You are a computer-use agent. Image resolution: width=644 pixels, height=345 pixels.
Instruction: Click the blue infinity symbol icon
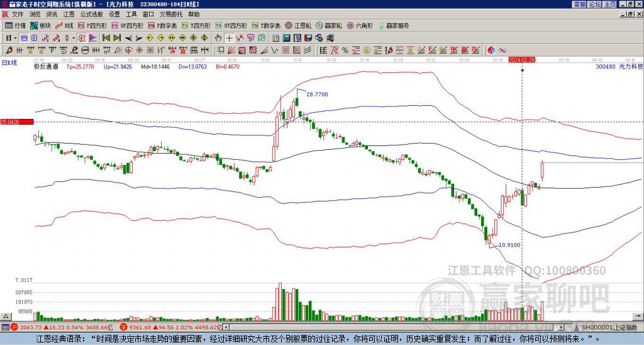pos(502,50)
